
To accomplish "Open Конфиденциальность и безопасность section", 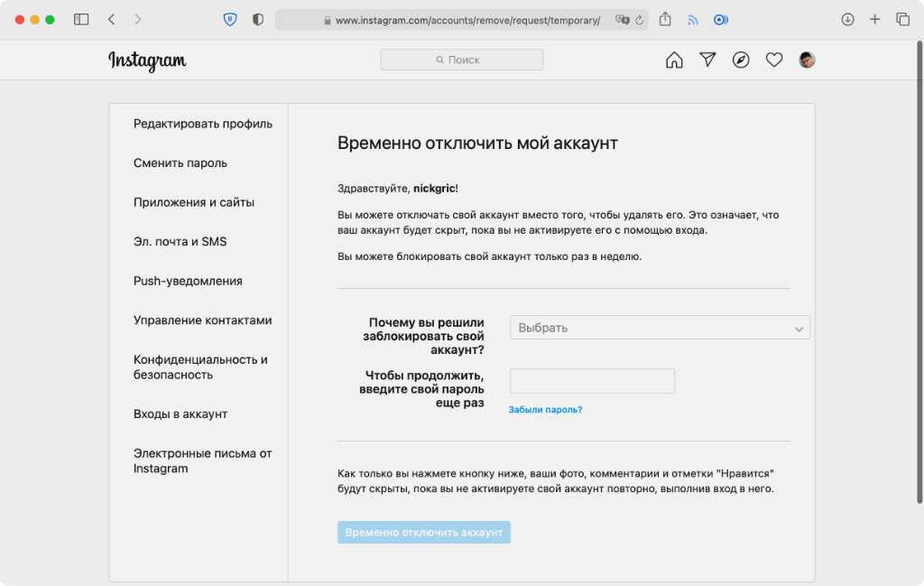I will [x=200, y=367].
